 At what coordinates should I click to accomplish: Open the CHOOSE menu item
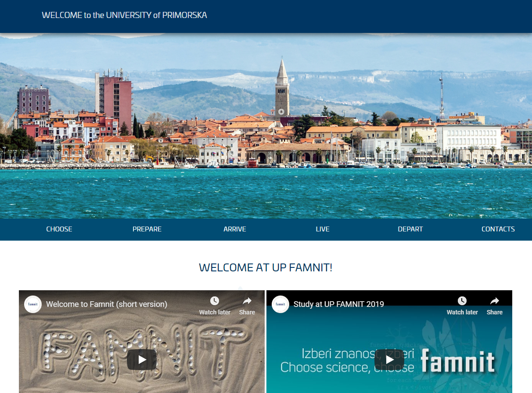pos(59,229)
